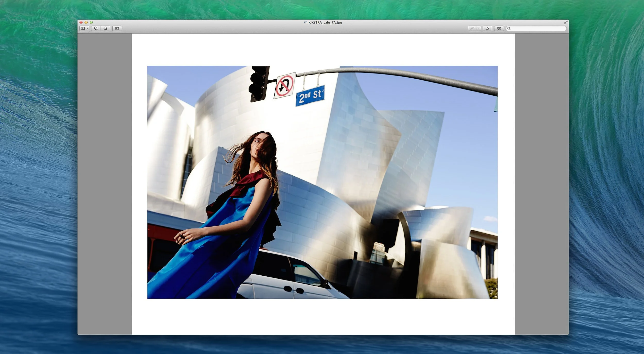Viewport: 644px width, 354px height.
Task: Select the Highlight pen tool
Action: tap(472, 28)
